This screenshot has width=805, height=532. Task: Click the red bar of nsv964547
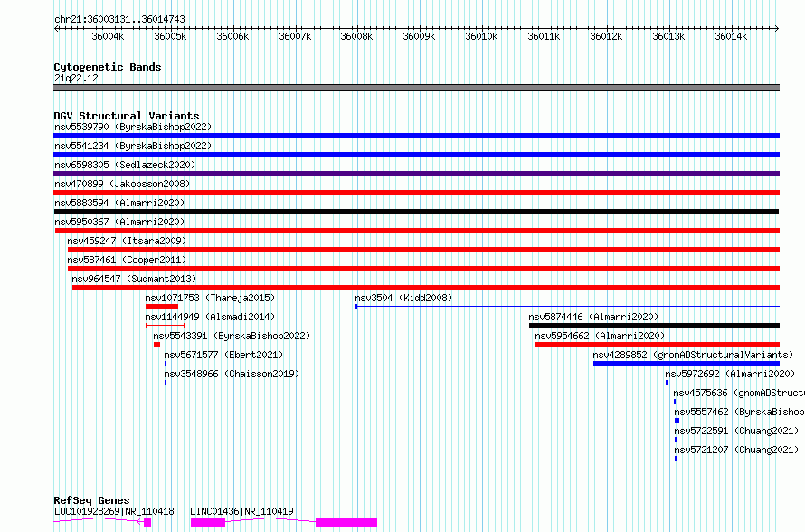tap(426, 288)
